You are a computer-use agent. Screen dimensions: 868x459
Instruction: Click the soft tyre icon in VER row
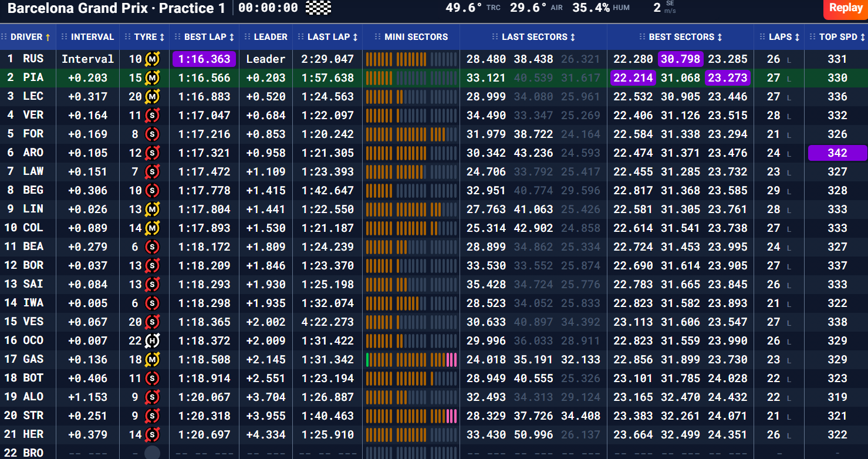tap(153, 115)
